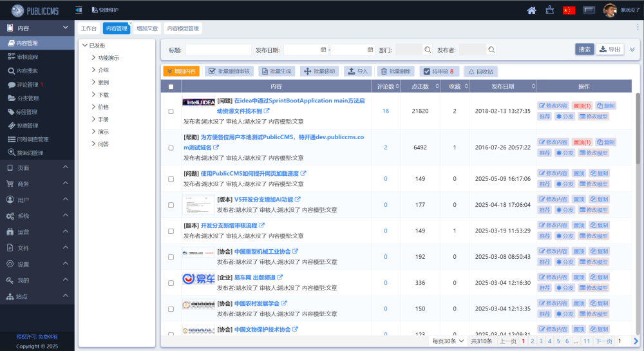Click the China flag language icon
This screenshot has width=644, height=351.
tap(569, 10)
